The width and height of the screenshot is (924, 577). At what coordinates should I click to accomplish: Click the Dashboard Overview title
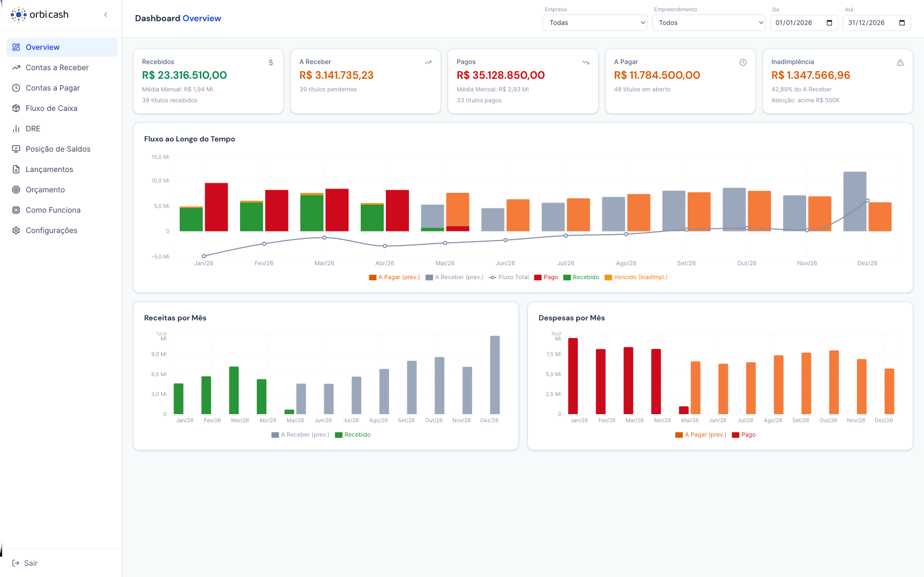tap(178, 18)
